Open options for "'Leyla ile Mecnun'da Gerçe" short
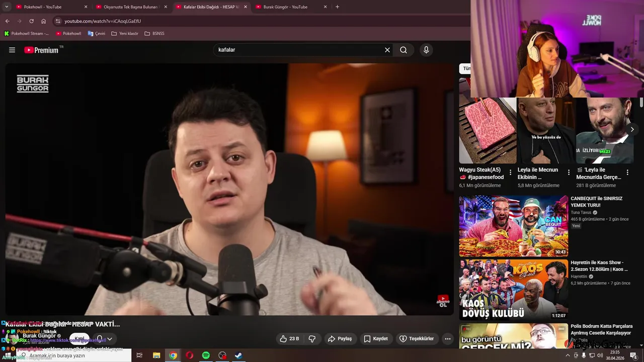The width and height of the screenshot is (644, 362). click(627, 172)
